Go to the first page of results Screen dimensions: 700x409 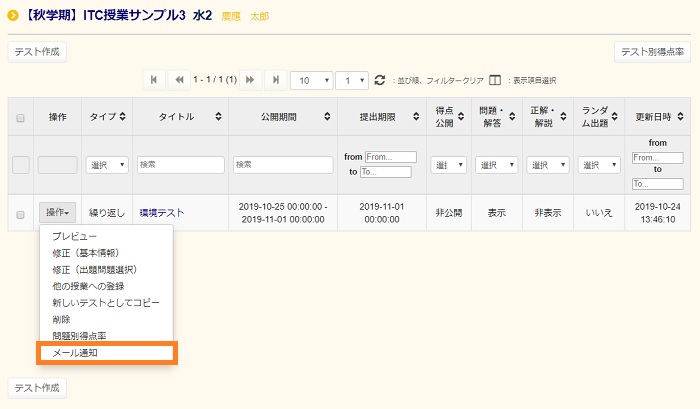point(154,80)
